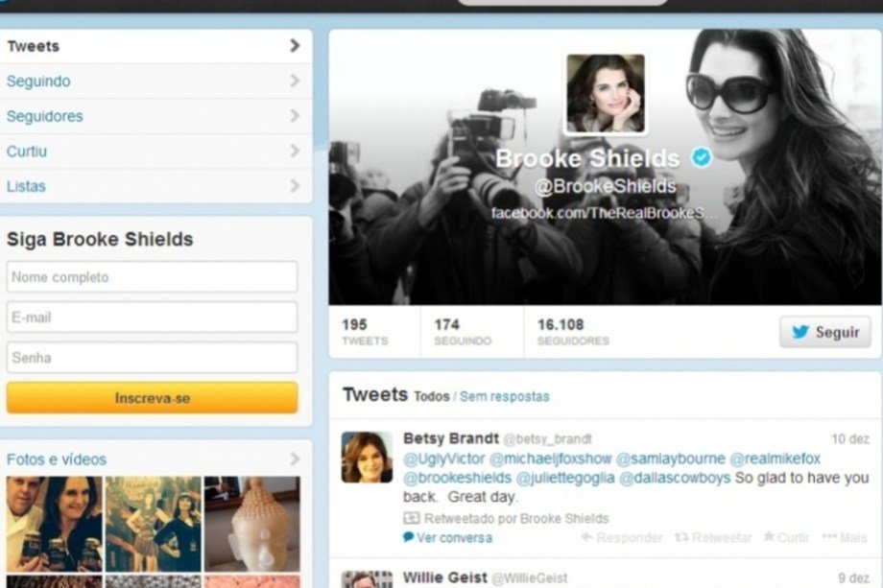The width and height of the screenshot is (883, 588).
Task: Click the Brooke Shields profile name heading
Action: pos(587,158)
